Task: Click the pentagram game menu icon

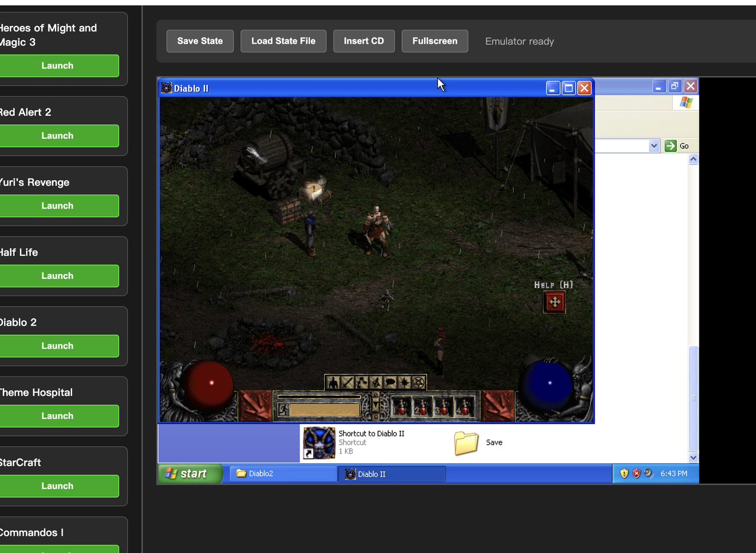Action: coord(418,383)
